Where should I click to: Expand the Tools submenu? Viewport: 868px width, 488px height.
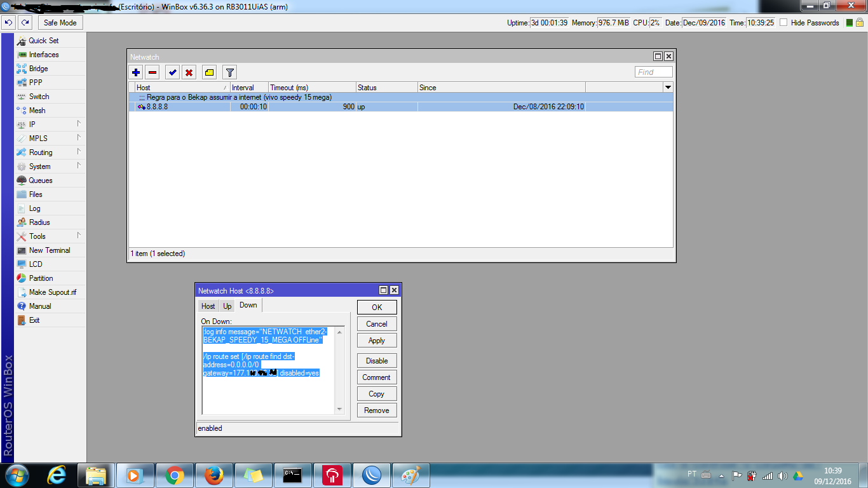pyautogui.click(x=50, y=236)
